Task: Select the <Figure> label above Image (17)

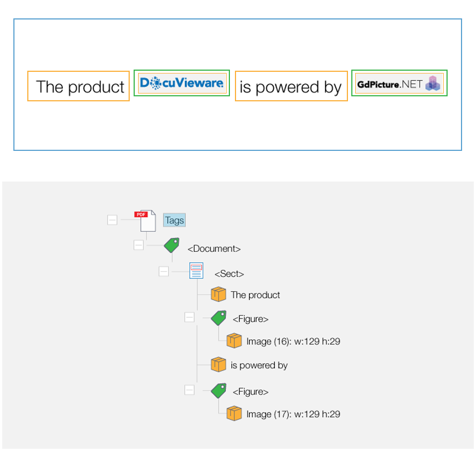Action: point(251,392)
